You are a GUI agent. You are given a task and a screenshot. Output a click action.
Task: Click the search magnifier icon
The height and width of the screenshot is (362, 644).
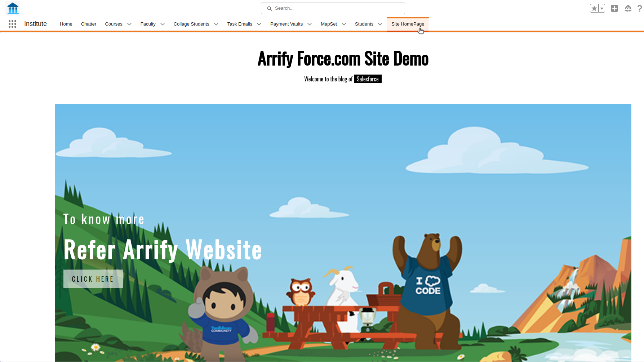click(x=269, y=8)
